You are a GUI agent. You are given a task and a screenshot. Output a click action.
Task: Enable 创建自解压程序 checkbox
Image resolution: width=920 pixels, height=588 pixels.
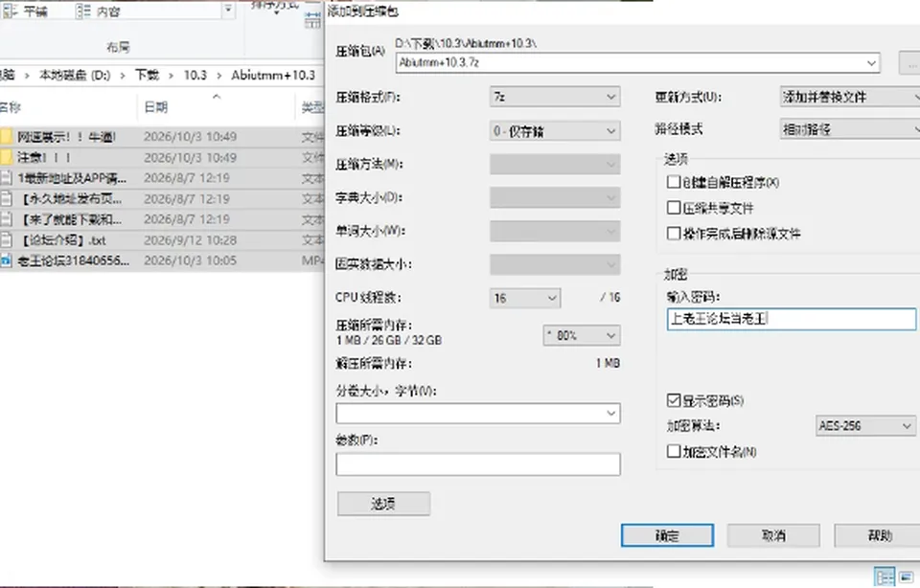point(674,182)
